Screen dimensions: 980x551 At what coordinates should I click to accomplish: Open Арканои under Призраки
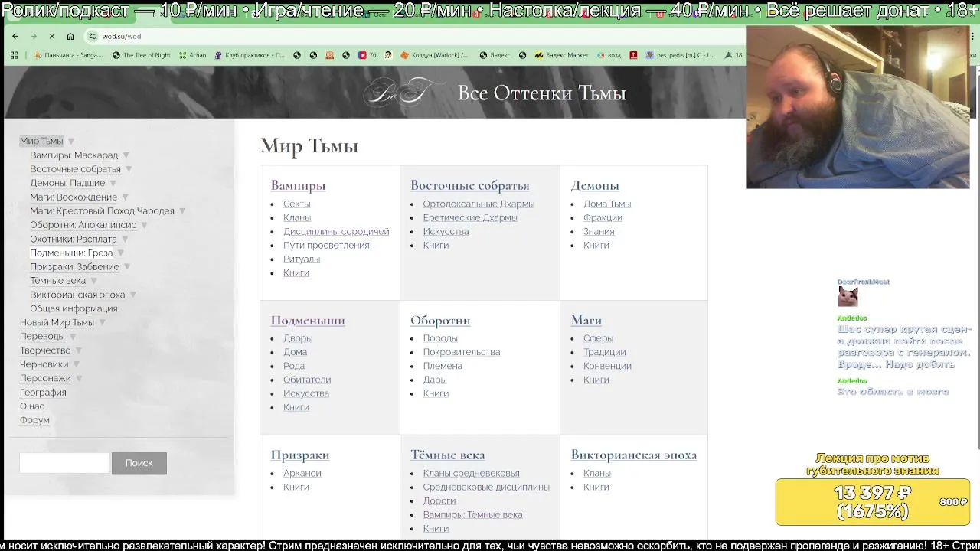click(302, 473)
